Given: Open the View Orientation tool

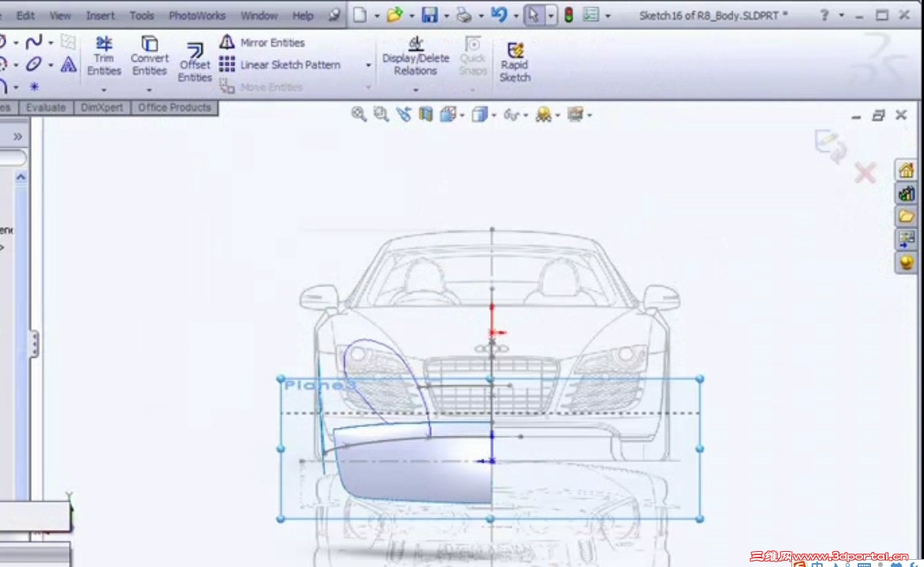Looking at the screenshot, I should point(448,114).
